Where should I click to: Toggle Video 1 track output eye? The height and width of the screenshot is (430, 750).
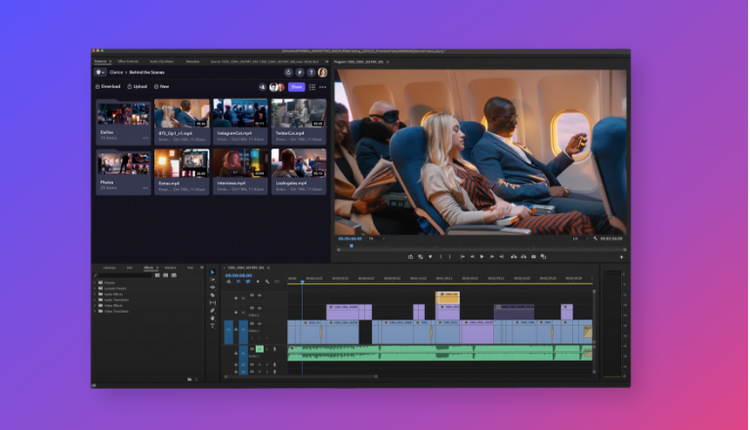(x=259, y=324)
